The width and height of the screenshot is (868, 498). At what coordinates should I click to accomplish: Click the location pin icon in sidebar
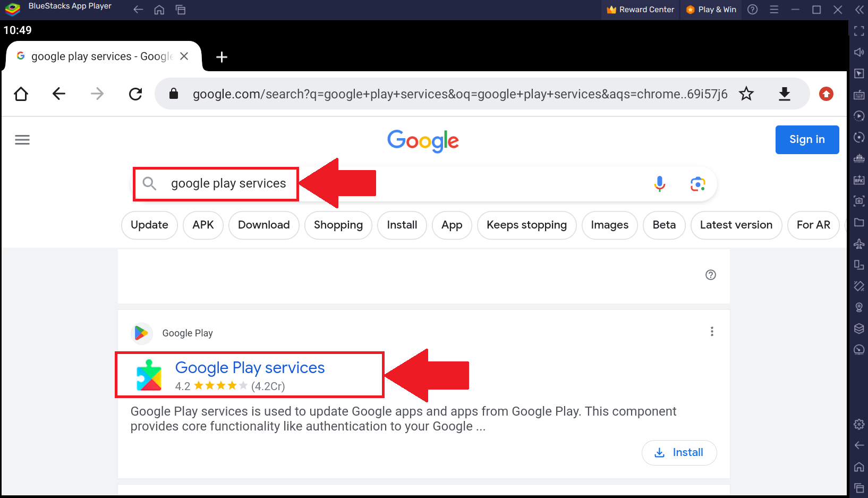859,307
